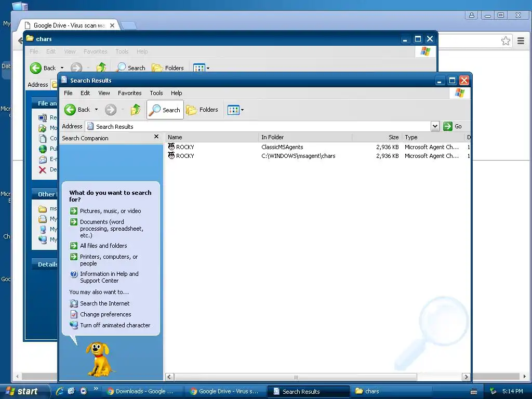Launch Internet Explorer from Quick Launch

tap(60, 391)
